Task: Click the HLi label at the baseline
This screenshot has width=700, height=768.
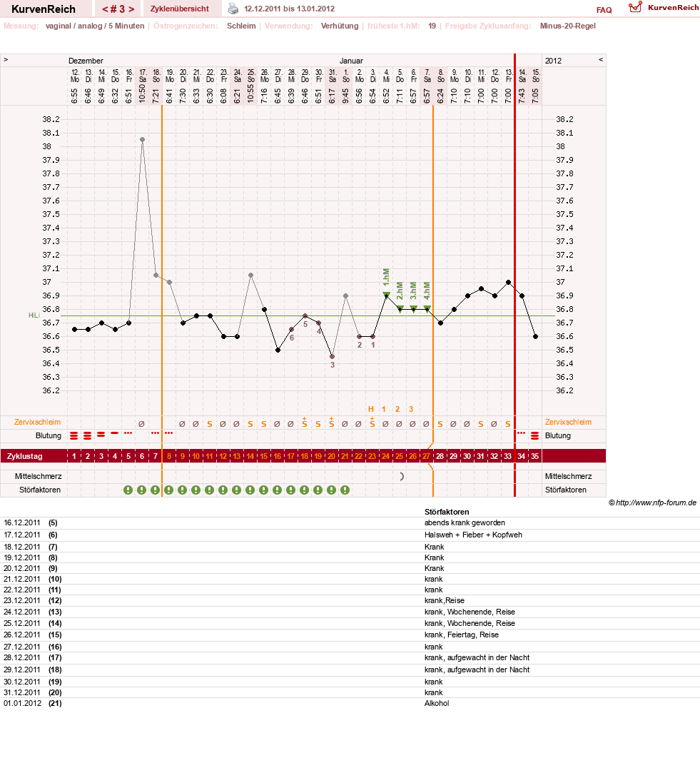Action: tap(34, 315)
